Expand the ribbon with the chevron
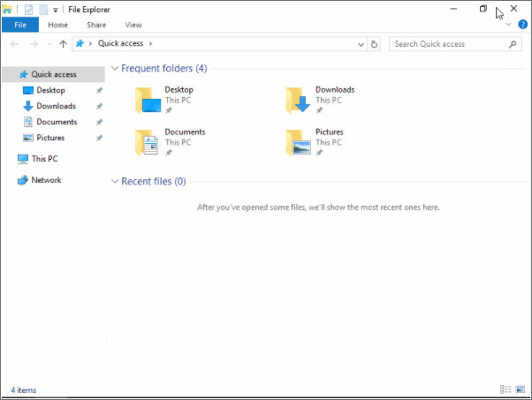532x400 pixels. 508,25
